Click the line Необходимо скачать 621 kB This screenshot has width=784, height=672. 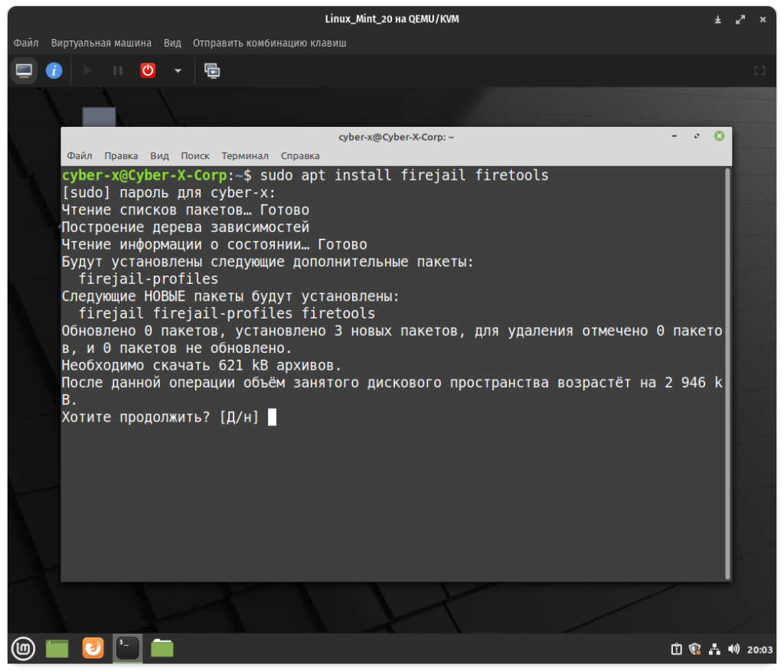(201, 366)
